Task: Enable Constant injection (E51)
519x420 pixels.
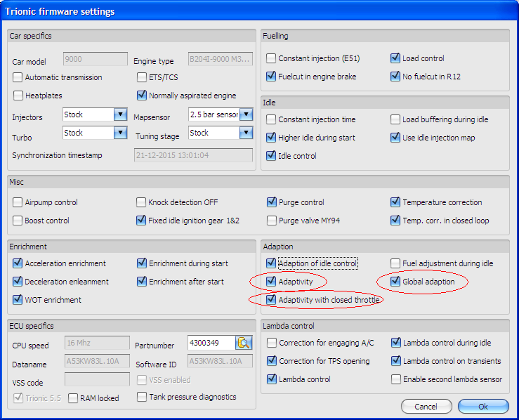Action: [271, 58]
